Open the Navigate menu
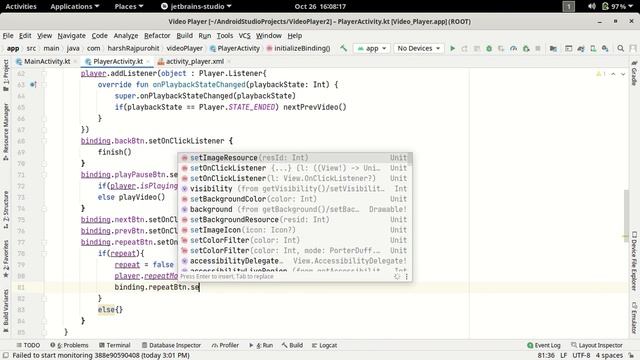The height and width of the screenshot is (360, 640). [x=71, y=36]
